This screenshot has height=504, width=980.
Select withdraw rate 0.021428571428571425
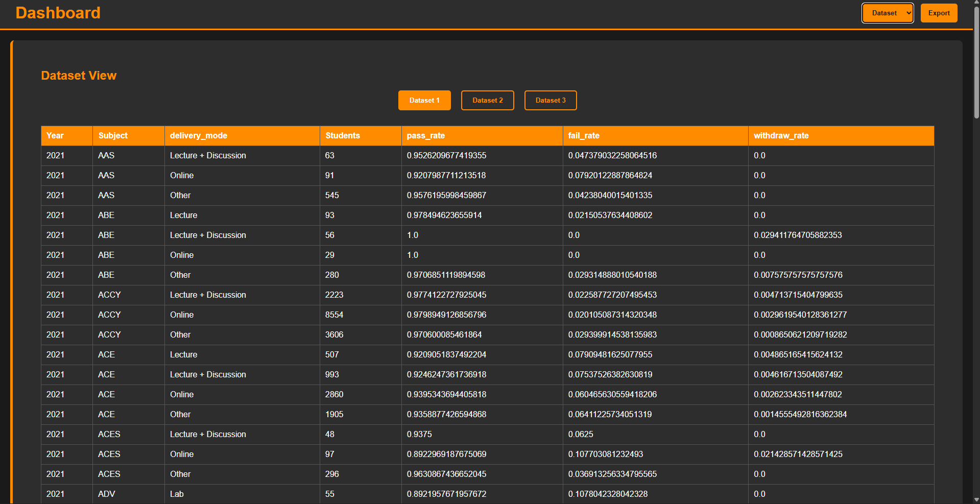(841, 454)
